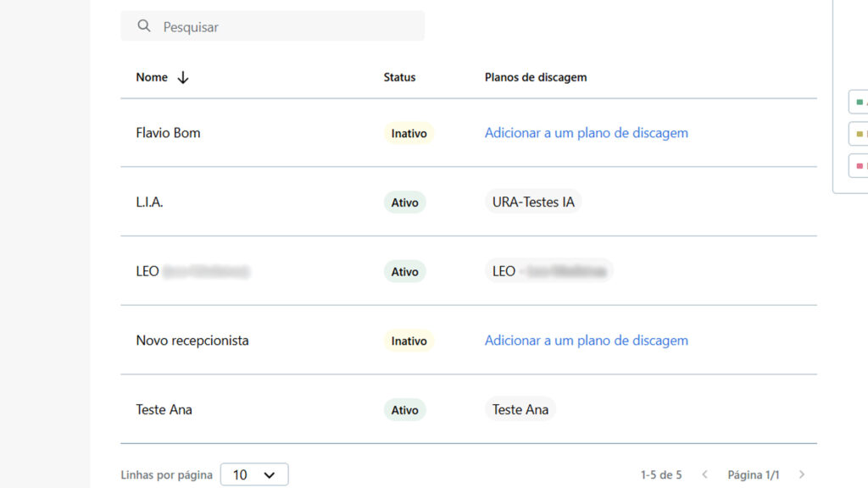The height and width of the screenshot is (488, 868).
Task: Open the Teste Ana dial plan chip
Action: 520,410
